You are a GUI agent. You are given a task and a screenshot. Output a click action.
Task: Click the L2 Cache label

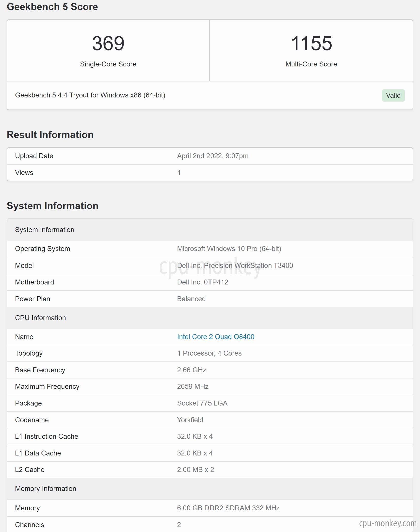pos(30,470)
